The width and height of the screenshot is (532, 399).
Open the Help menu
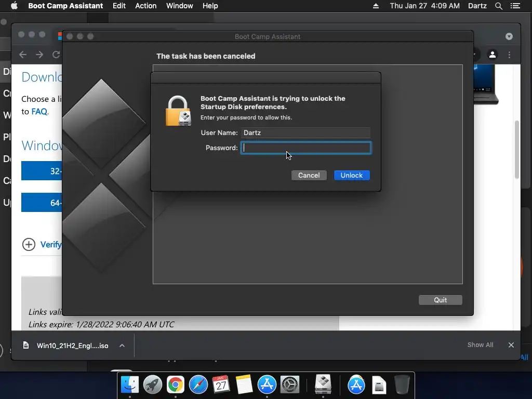click(x=210, y=6)
